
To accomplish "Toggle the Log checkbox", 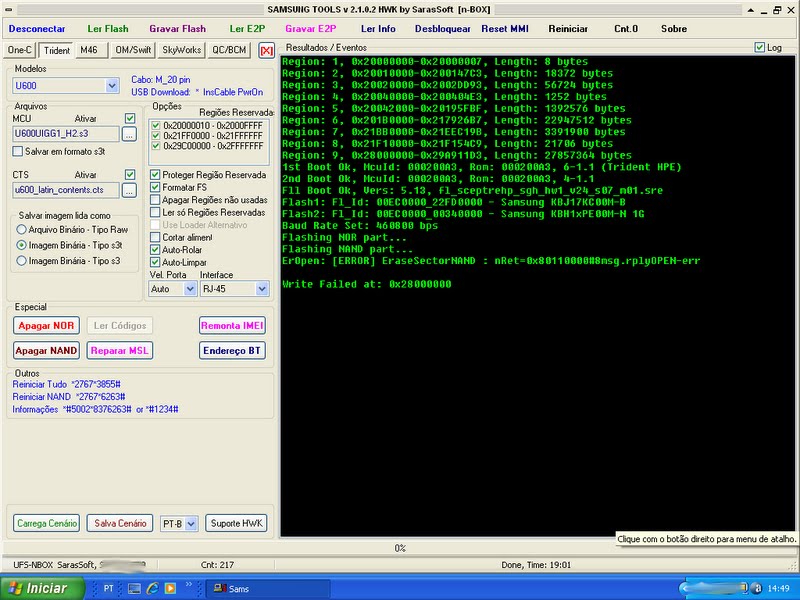I will 759,47.
